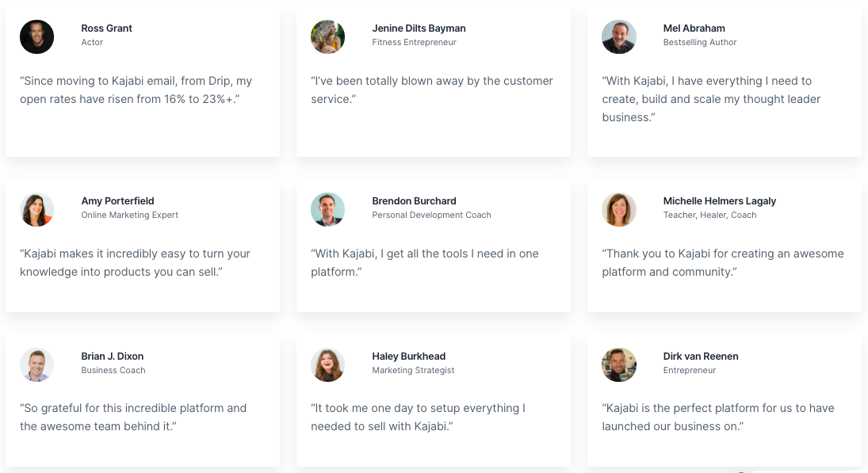
Task: Click Amy Porterfield's avatar image
Action: [36, 210]
